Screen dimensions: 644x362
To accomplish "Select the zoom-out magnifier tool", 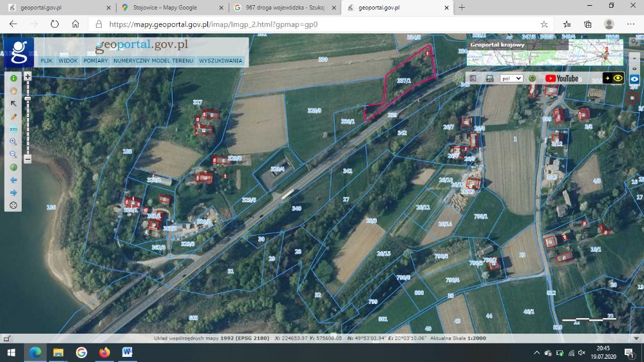I will pos(14,155).
